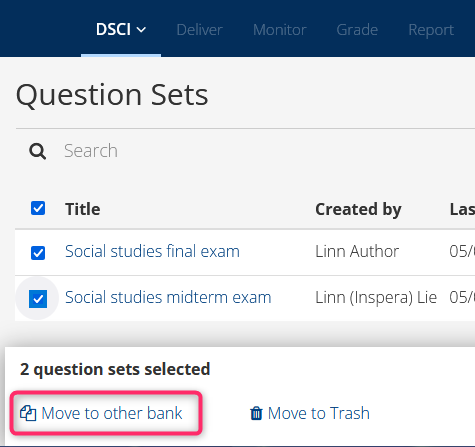
Task: Open the Deliver tab
Action: click(x=199, y=30)
